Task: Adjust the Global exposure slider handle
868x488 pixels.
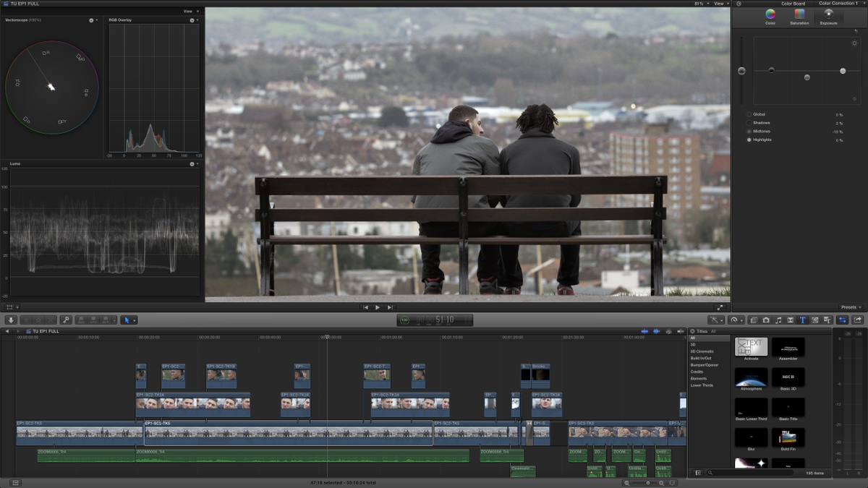Action: point(741,71)
